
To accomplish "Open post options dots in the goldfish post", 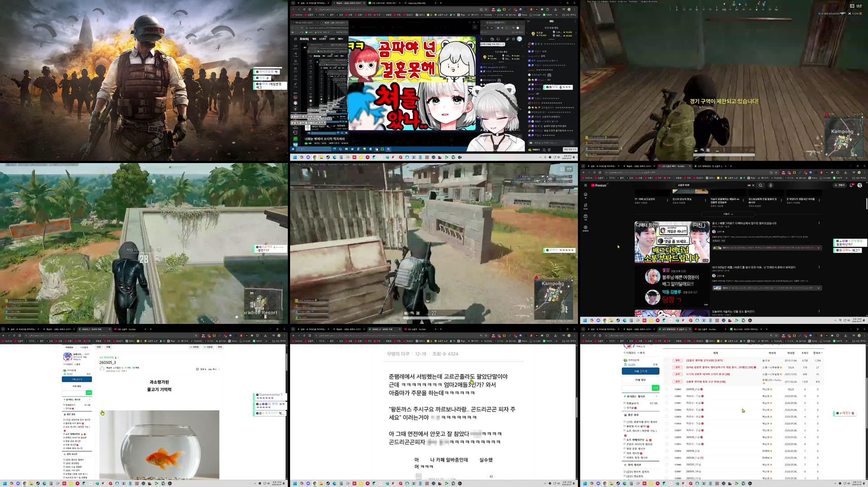I will 219,369.
